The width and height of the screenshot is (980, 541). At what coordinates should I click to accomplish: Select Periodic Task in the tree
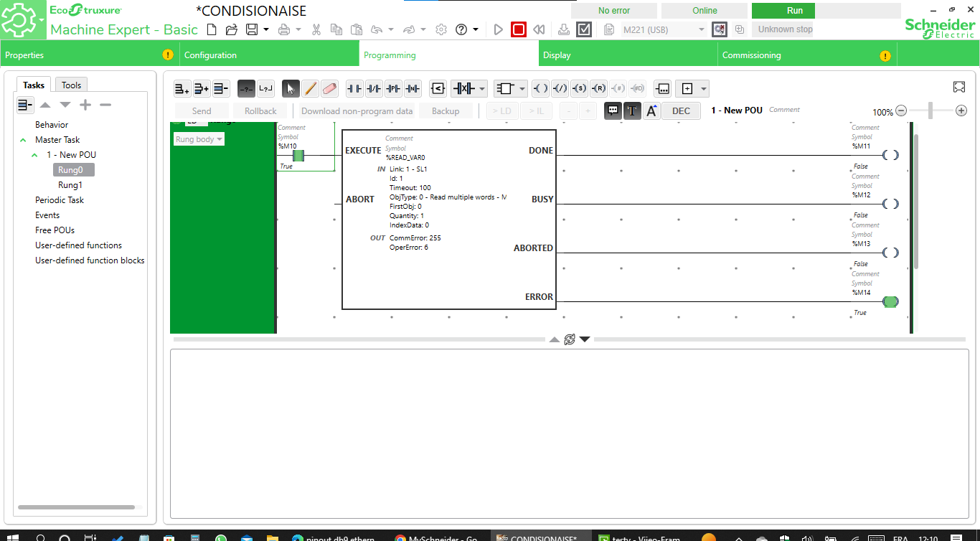pos(60,200)
